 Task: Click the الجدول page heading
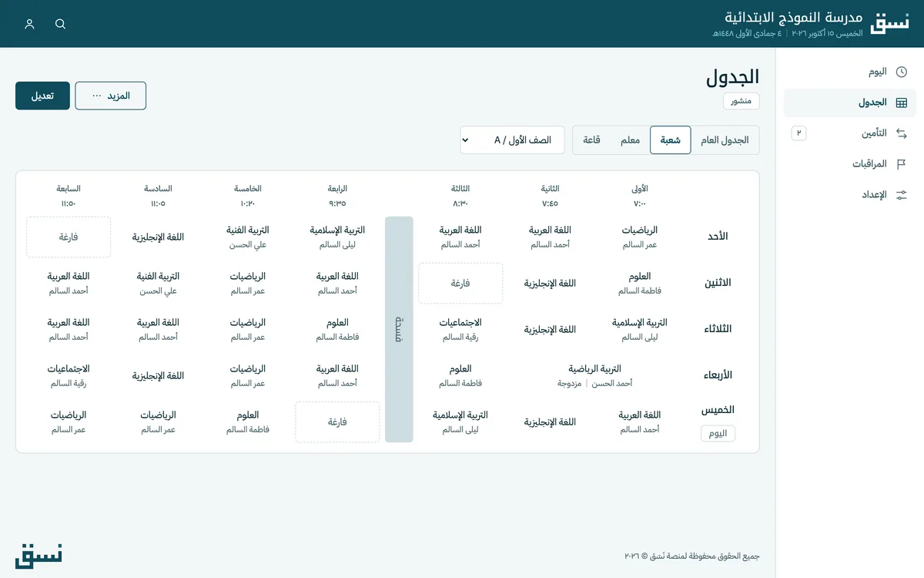point(732,76)
